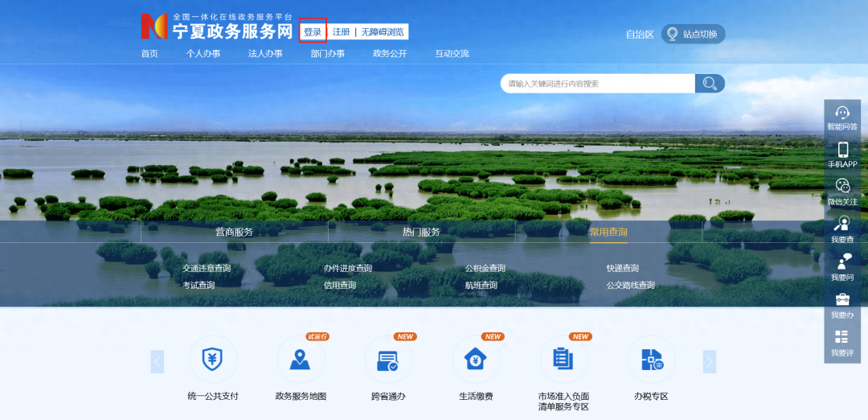Open the 微信关注 sidebar icon
The width and height of the screenshot is (868, 420).
(842, 187)
